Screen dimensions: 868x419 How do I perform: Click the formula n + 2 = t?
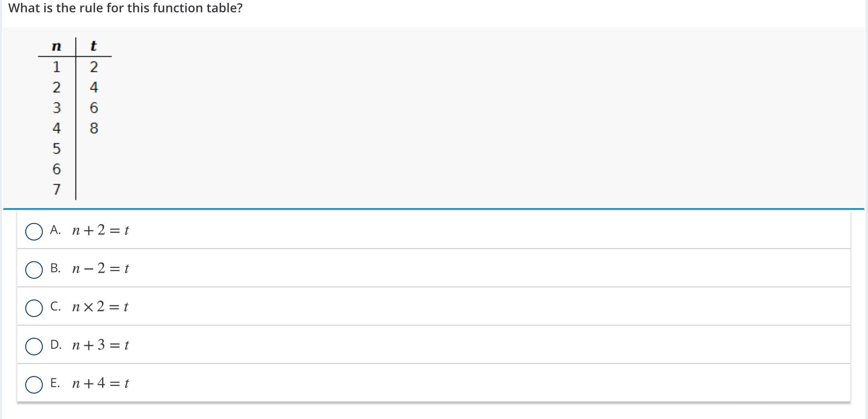pyautogui.click(x=100, y=230)
